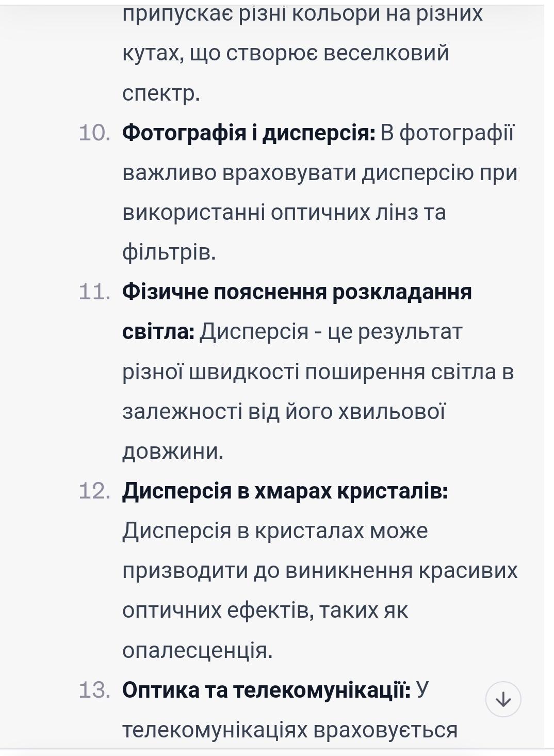Viewport: 554px width, 756px height.
Task: Click the text 'різної швидкості поширення світла в'
Action: coord(318,372)
